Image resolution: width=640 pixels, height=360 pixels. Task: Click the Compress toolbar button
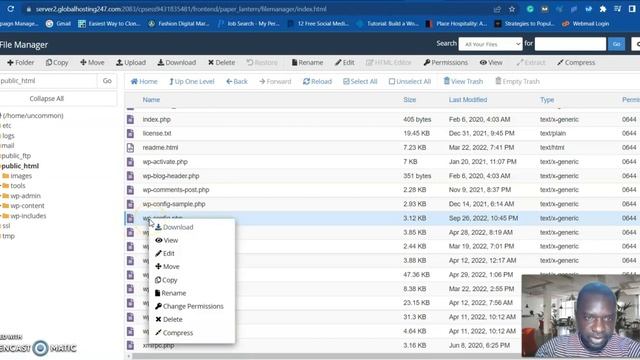tap(576, 62)
